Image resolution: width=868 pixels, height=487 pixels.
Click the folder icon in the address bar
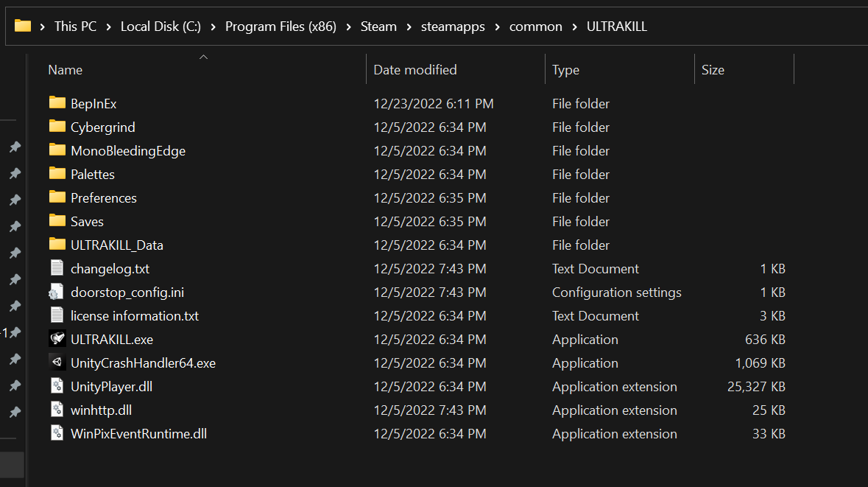21,26
